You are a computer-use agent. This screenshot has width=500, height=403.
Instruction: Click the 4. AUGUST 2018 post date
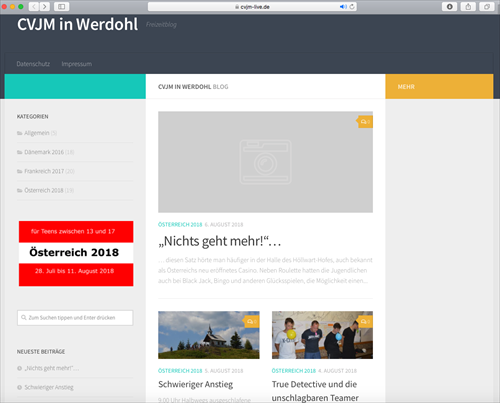pos(337,371)
